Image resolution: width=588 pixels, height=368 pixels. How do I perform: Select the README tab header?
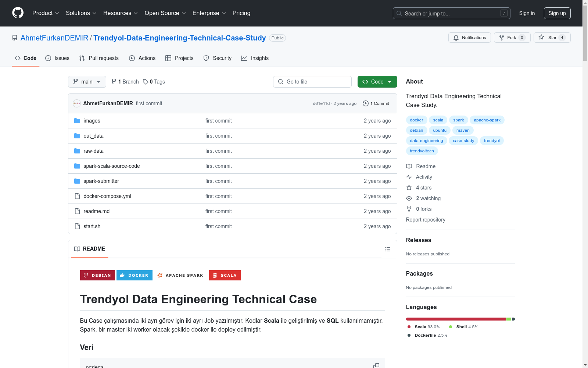pyautogui.click(x=90, y=249)
